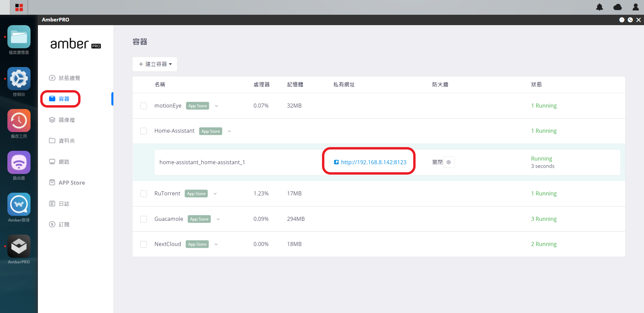The width and height of the screenshot is (644, 313).
Task: Click the motionEye App Store badge
Action: coord(198,106)
